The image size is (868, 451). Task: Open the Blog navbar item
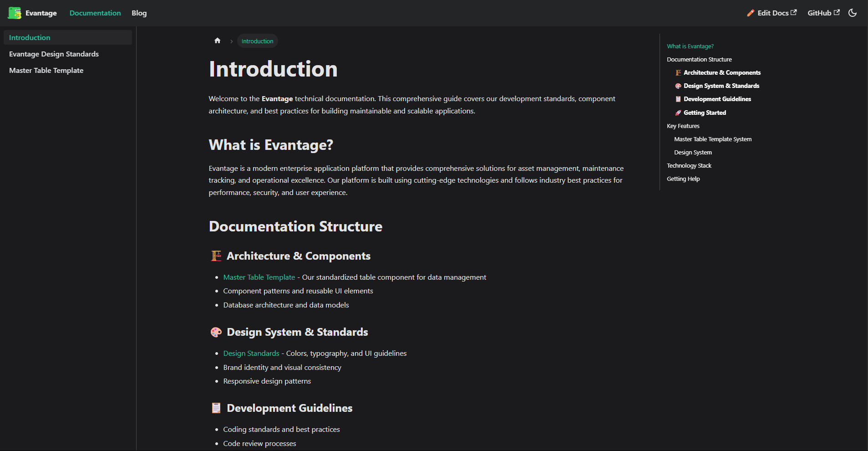pos(139,13)
